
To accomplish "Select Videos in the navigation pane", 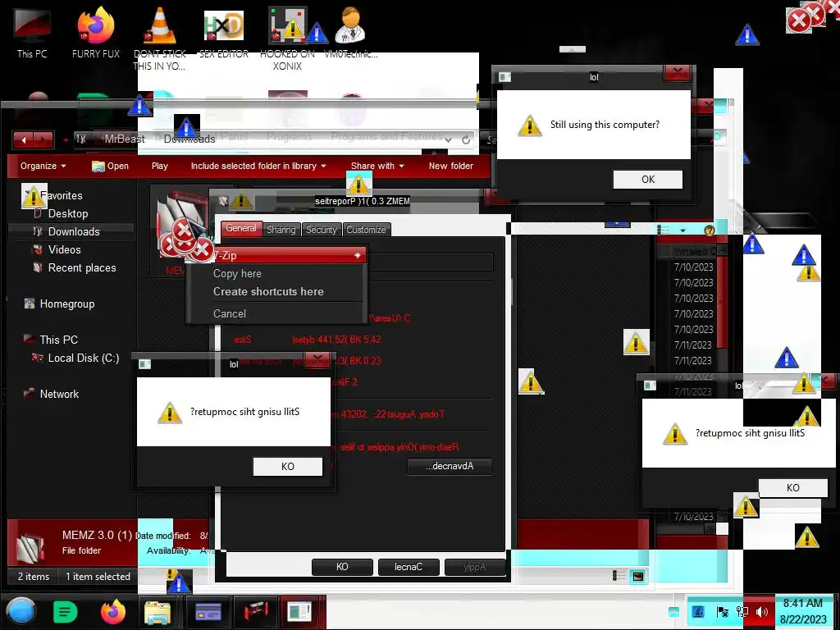I will click(64, 249).
